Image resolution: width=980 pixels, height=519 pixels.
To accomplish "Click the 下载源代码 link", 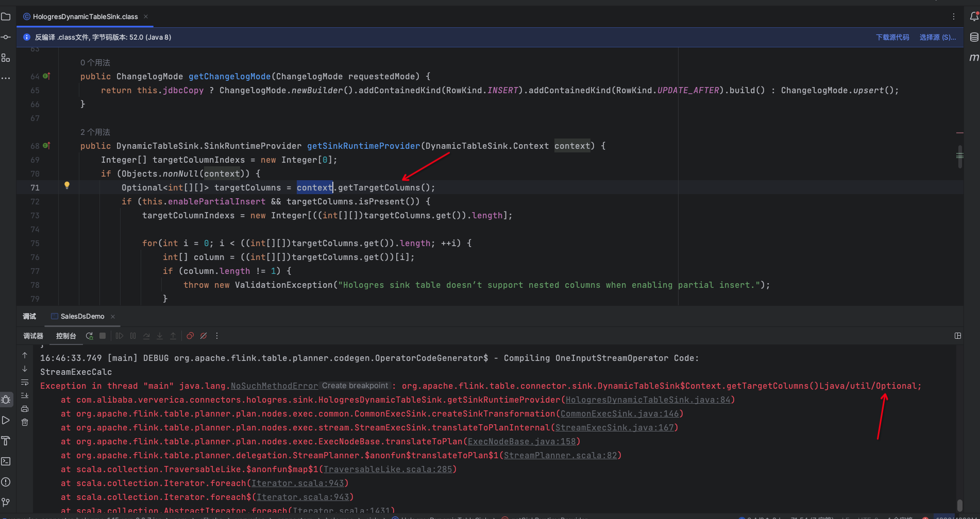I will 892,37.
